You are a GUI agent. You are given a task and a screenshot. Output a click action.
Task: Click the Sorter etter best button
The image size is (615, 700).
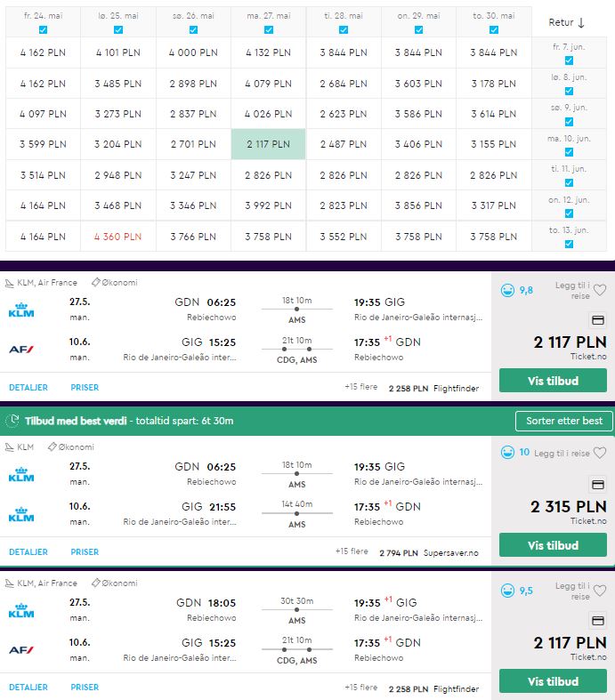coord(563,421)
